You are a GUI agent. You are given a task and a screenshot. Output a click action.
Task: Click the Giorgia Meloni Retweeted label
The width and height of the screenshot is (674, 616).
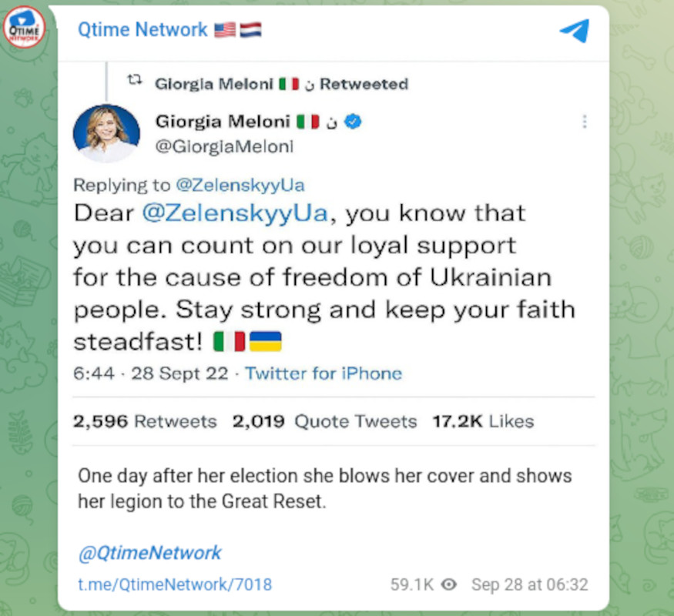(281, 84)
